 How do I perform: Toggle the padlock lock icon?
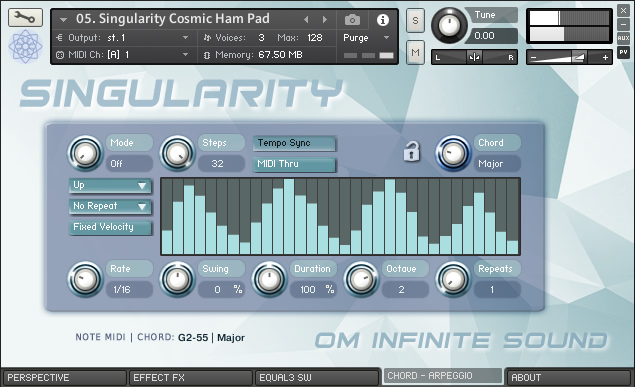[411, 152]
